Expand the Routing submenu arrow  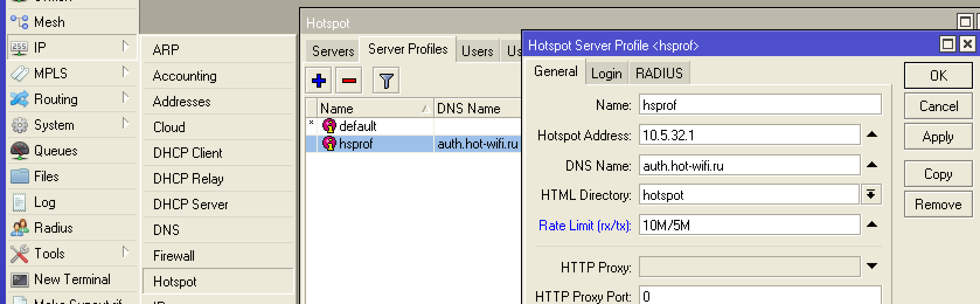[x=125, y=98]
